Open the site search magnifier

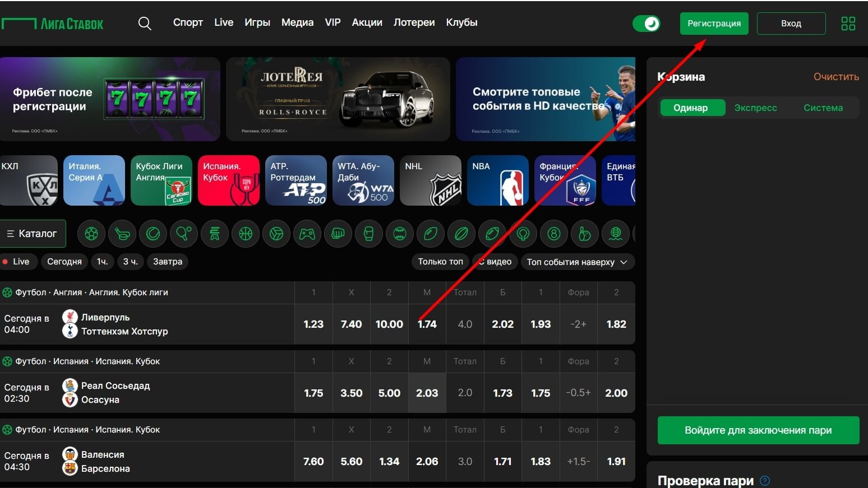[145, 24]
